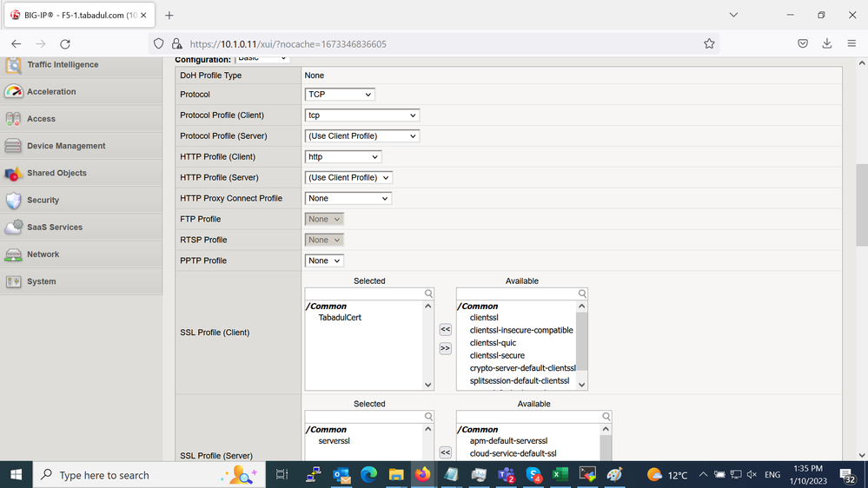
Task: Open SaaS Services cloud icon
Action: pyautogui.click(x=13, y=228)
